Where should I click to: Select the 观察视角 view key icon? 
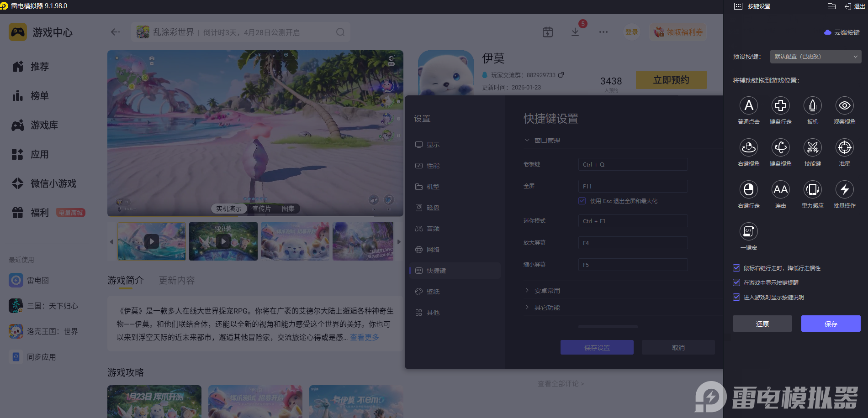845,105
